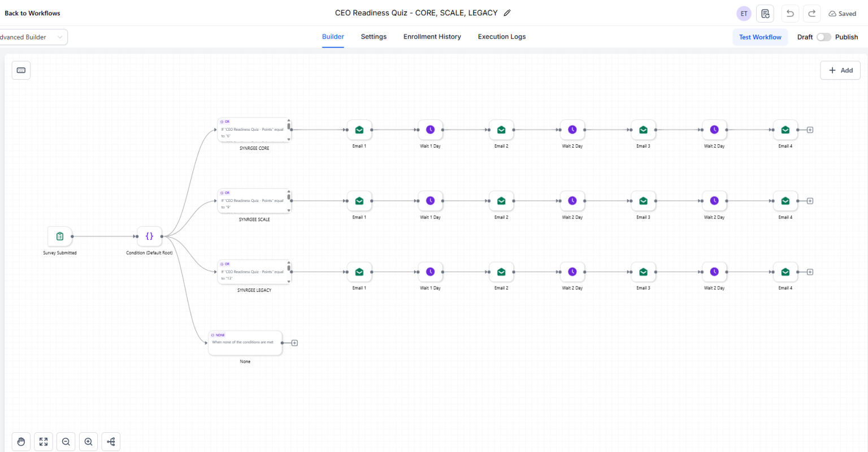Viewport: 868px width, 452px height.
Task: Open Email 1 in SYNRGEE LEGACY branch
Action: tap(359, 272)
